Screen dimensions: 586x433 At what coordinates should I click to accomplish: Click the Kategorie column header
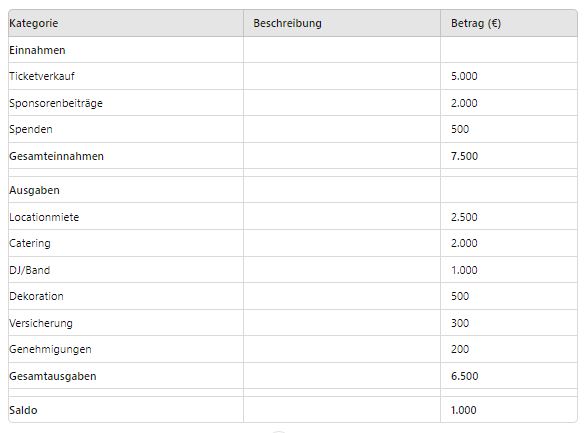coord(126,23)
